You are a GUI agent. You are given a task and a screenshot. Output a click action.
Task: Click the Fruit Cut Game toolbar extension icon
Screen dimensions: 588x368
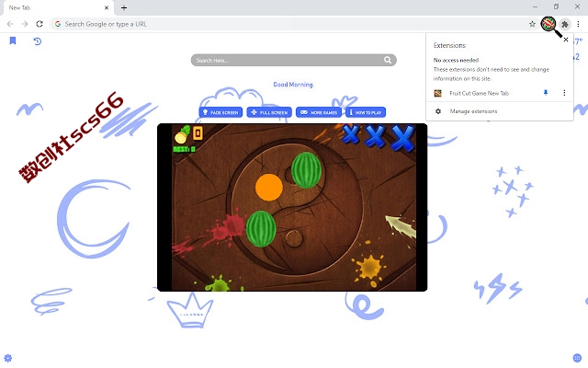pyautogui.click(x=548, y=24)
